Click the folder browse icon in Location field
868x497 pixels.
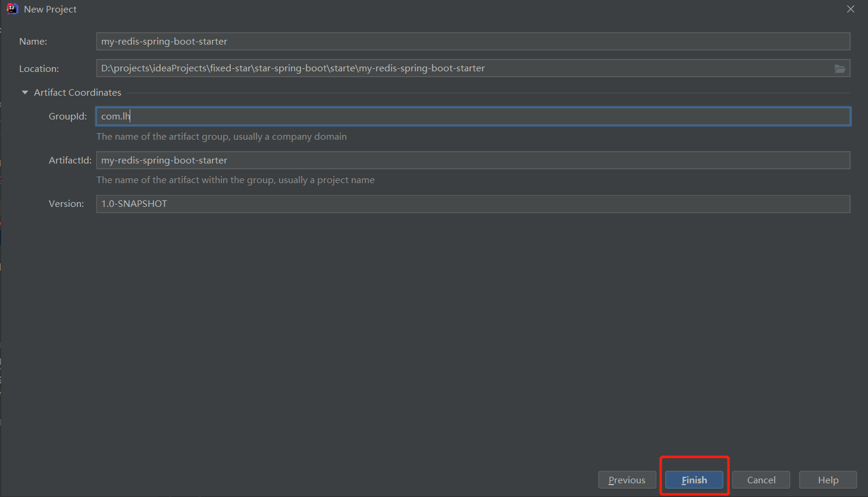tap(839, 68)
